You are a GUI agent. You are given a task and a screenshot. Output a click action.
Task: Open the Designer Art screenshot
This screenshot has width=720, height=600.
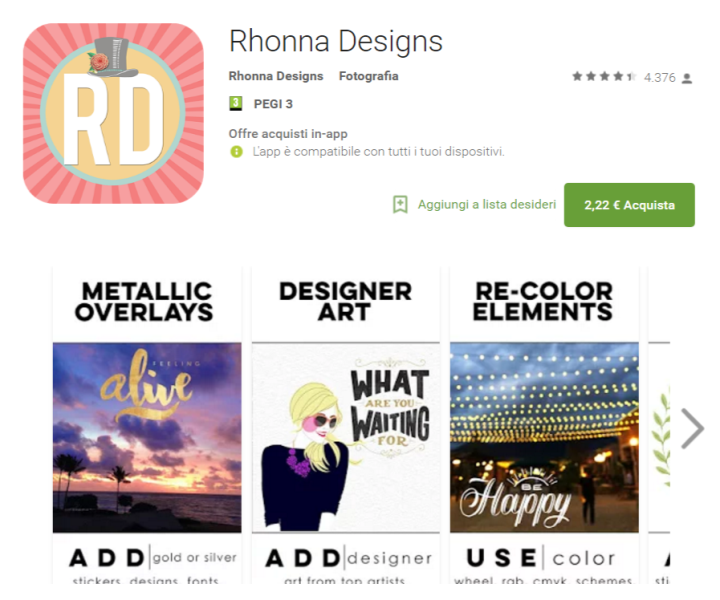346,426
